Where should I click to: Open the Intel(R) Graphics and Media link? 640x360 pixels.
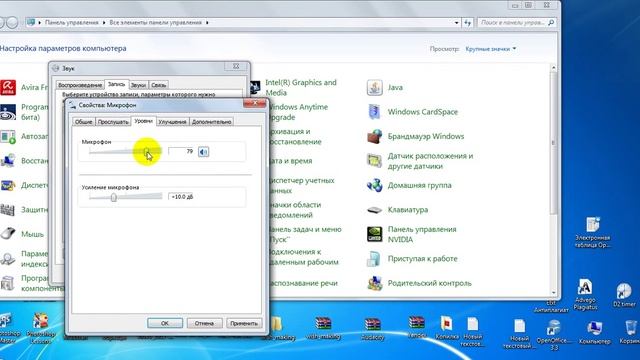click(x=301, y=87)
